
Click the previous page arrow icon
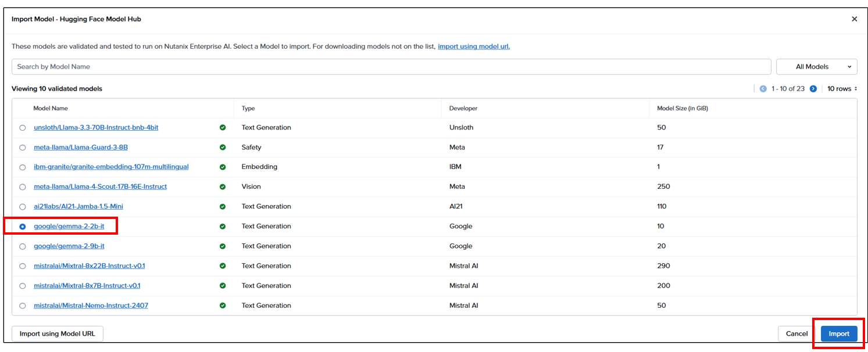[763, 89]
